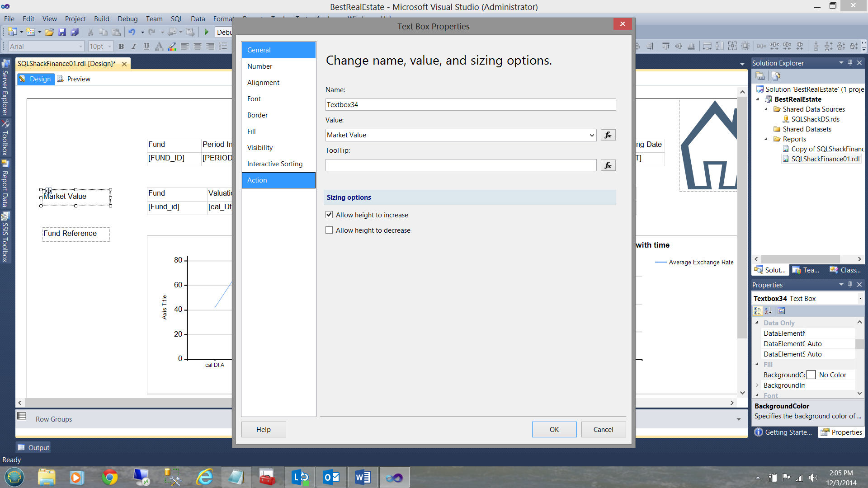The width and height of the screenshot is (868, 488).
Task: Click the Start Debugging play icon
Action: (207, 32)
